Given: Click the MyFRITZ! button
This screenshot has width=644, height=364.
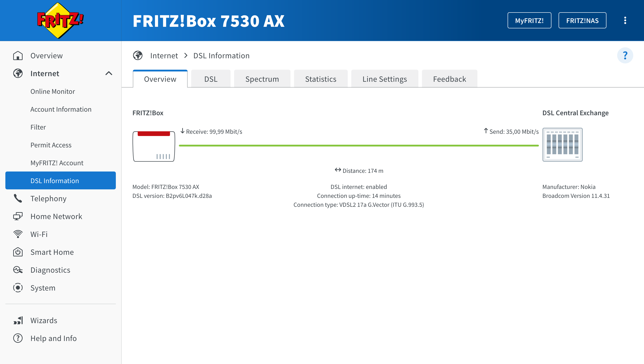Looking at the screenshot, I should point(529,21).
